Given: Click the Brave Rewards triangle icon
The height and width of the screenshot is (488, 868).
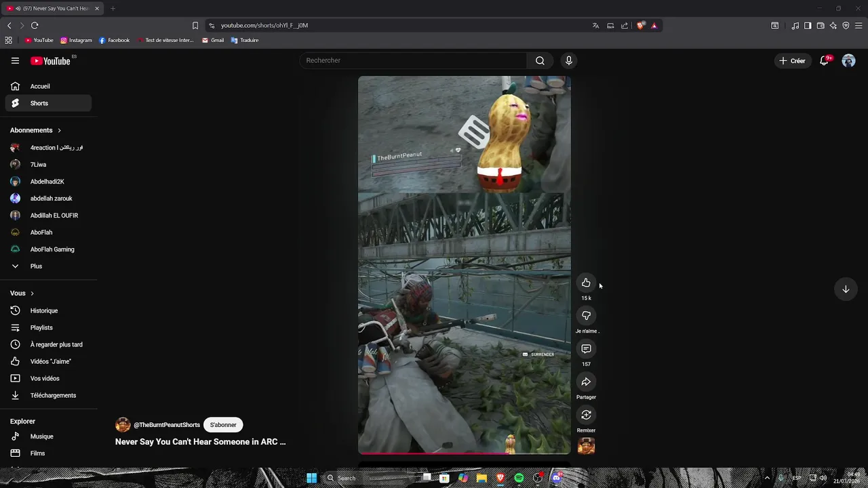Looking at the screenshot, I should pos(654,25).
